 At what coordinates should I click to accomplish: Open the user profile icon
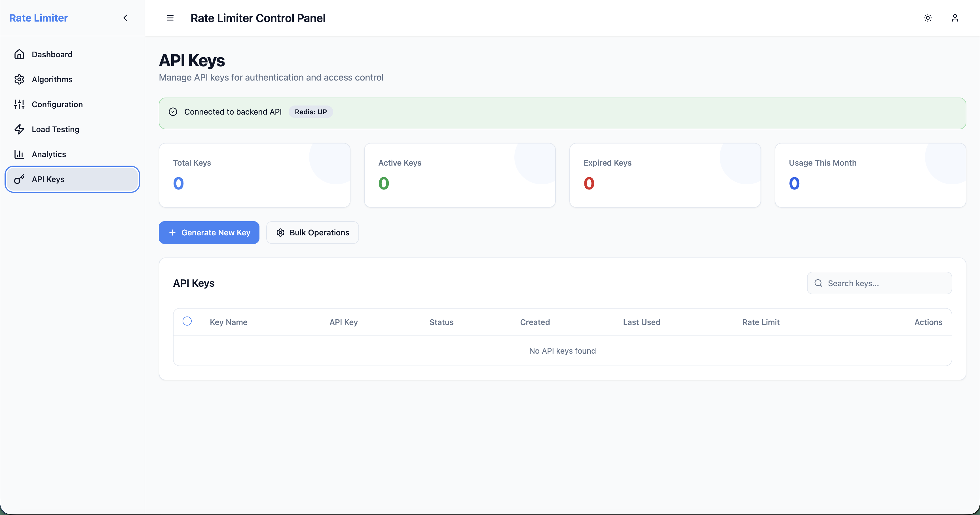pyautogui.click(x=955, y=18)
